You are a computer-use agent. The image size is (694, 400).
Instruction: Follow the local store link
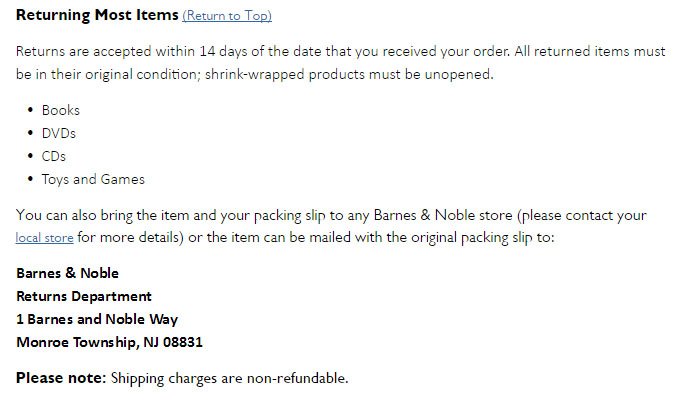44,238
